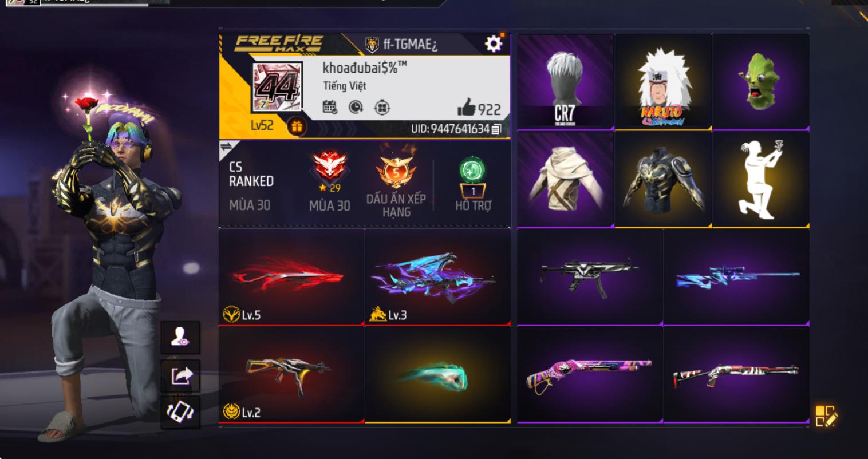Select the Naruto Jiraiya avatar item
Screen dimensions: 868x459
(x=663, y=82)
